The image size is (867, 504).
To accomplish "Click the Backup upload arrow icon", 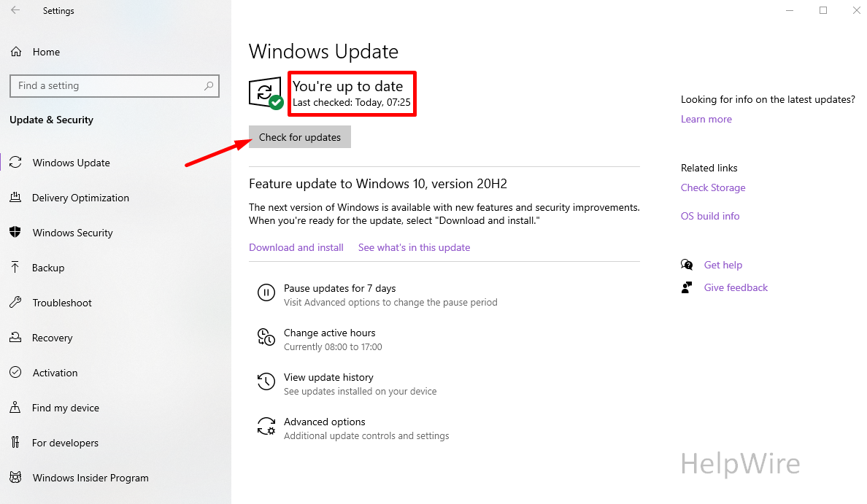I will click(15, 268).
